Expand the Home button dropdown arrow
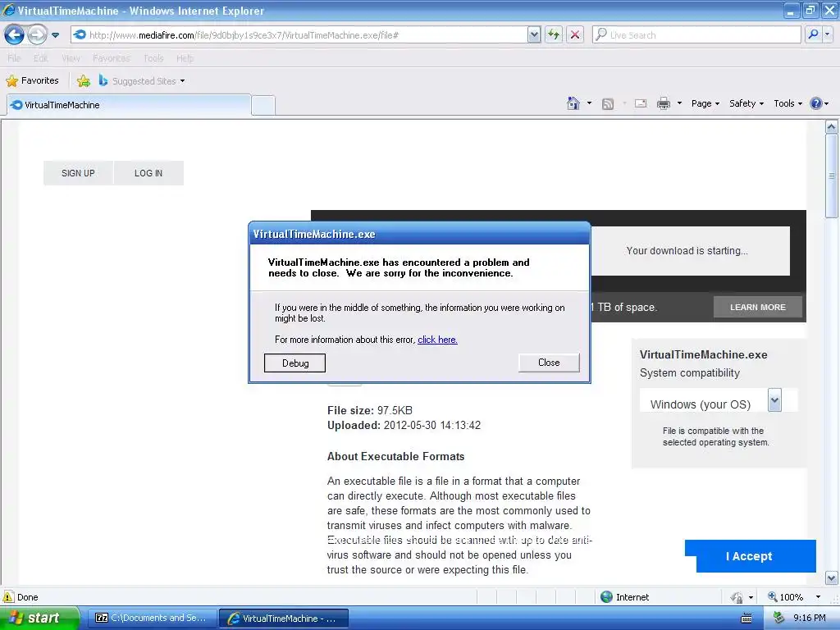Screen dimensions: 840x630 coord(589,103)
